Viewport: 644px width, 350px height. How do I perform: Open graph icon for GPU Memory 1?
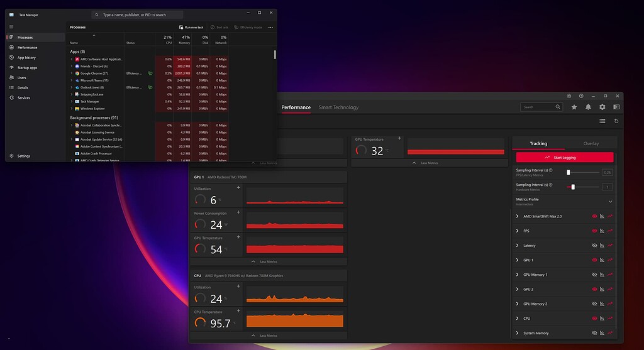point(602,275)
